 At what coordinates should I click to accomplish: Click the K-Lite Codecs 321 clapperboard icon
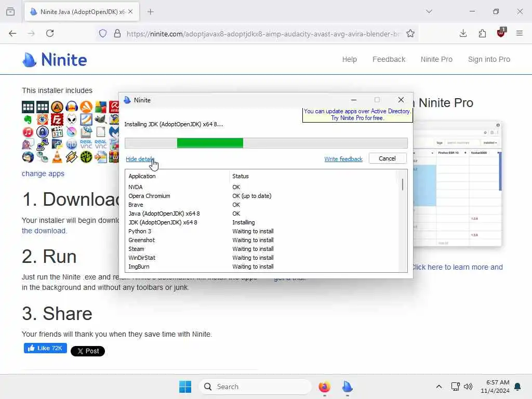(x=57, y=132)
